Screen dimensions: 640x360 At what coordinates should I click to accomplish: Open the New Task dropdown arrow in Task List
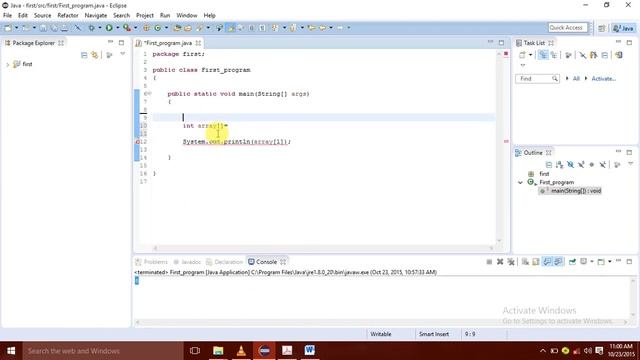coord(531,55)
